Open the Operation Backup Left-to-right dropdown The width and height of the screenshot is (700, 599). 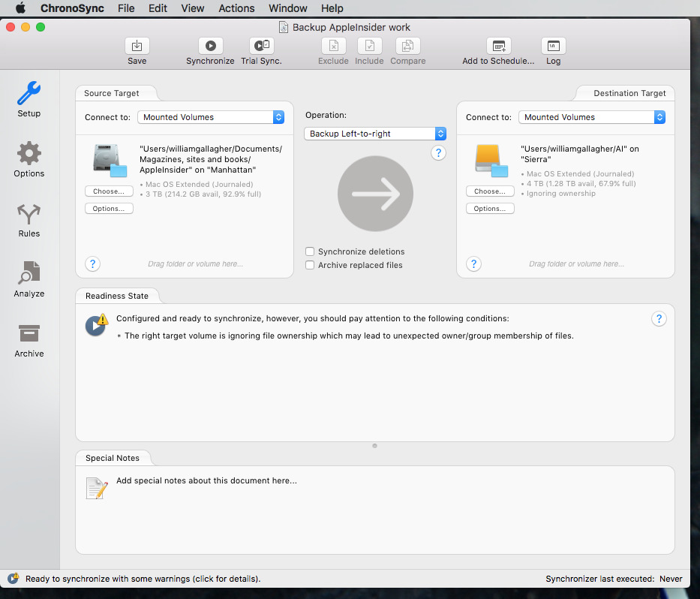point(375,134)
